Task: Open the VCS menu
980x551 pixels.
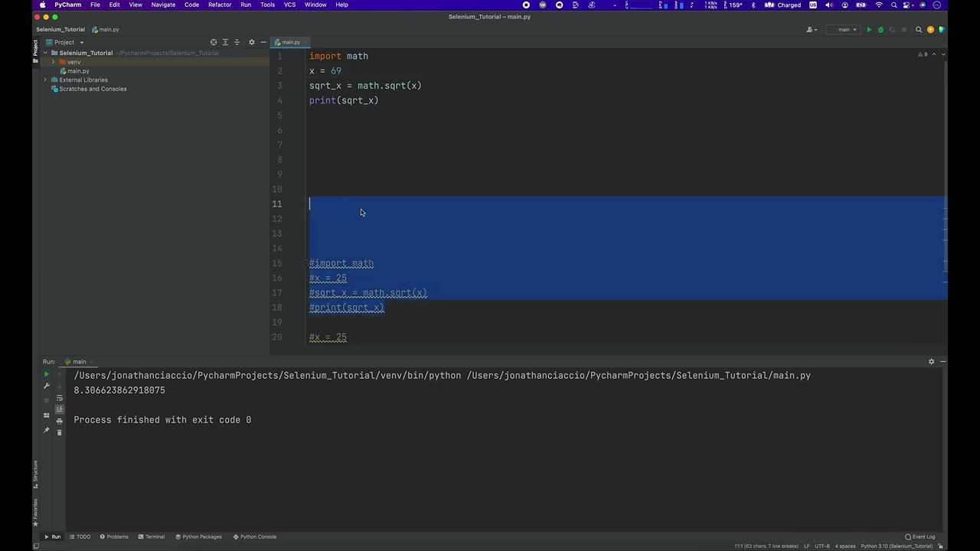Action: (289, 5)
